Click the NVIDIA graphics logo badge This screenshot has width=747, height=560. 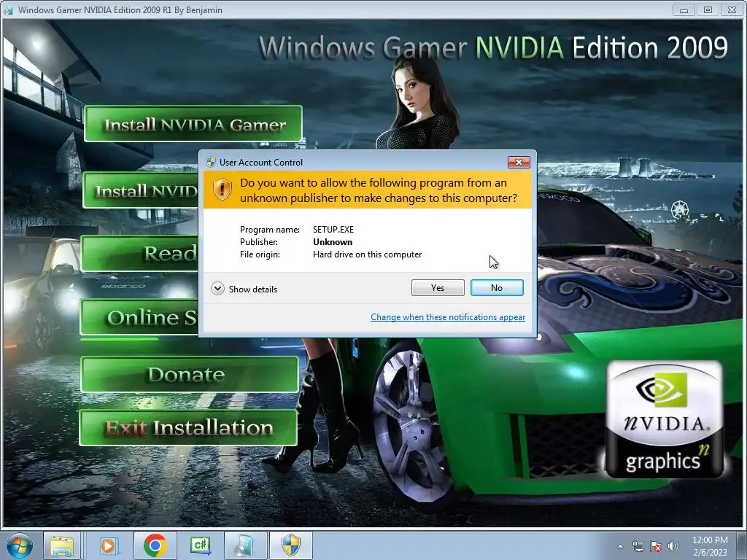coord(664,419)
